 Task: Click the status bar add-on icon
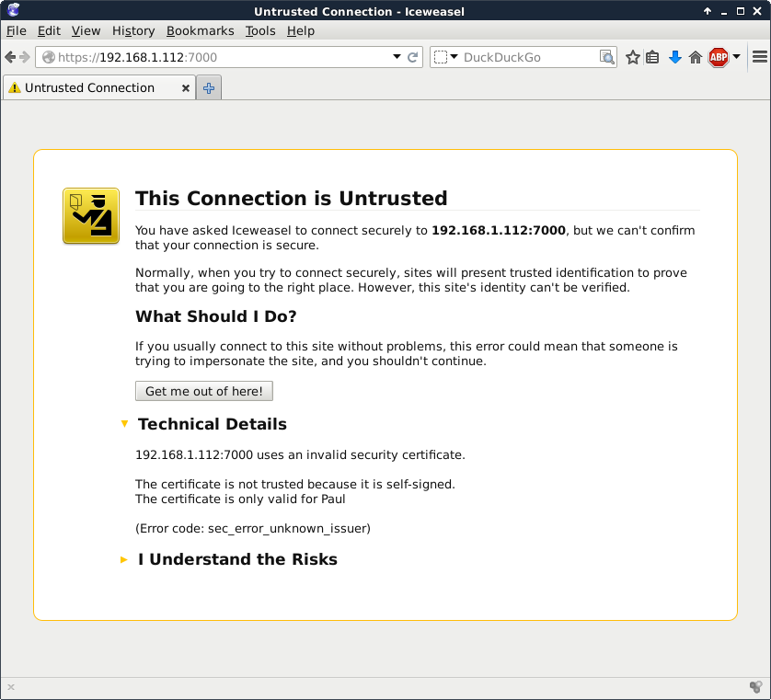(755, 687)
